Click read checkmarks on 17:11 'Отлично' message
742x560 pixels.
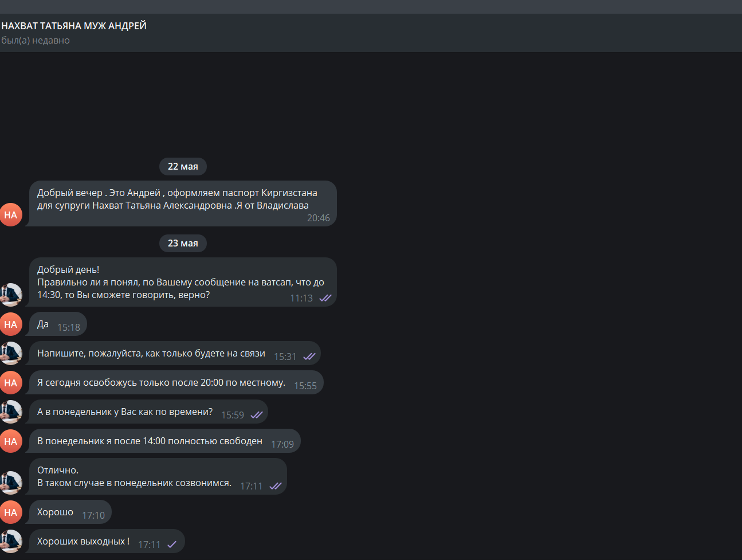pyautogui.click(x=276, y=486)
